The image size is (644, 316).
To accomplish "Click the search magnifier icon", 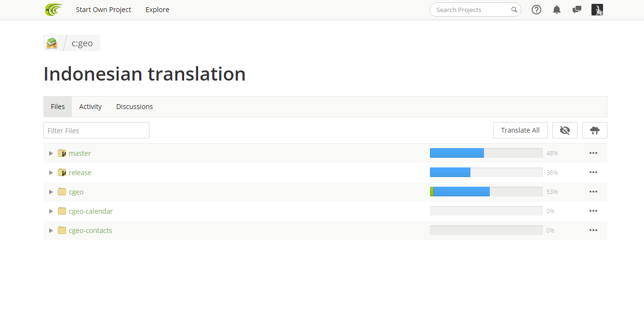I will coord(514,10).
